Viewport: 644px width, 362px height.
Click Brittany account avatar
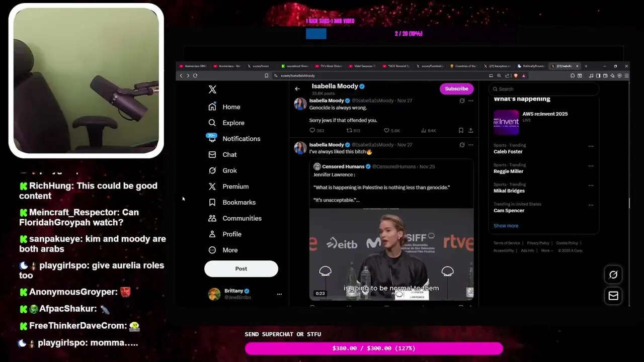point(214,294)
